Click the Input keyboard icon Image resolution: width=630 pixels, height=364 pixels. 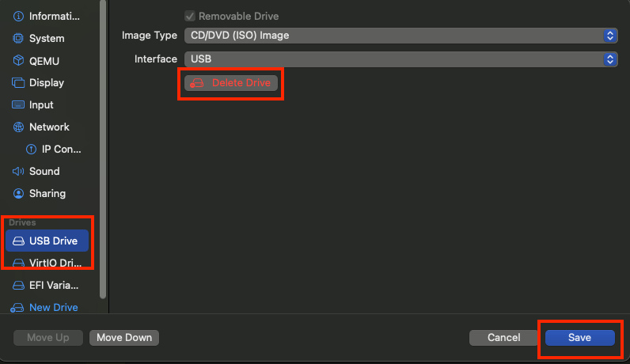click(x=18, y=105)
